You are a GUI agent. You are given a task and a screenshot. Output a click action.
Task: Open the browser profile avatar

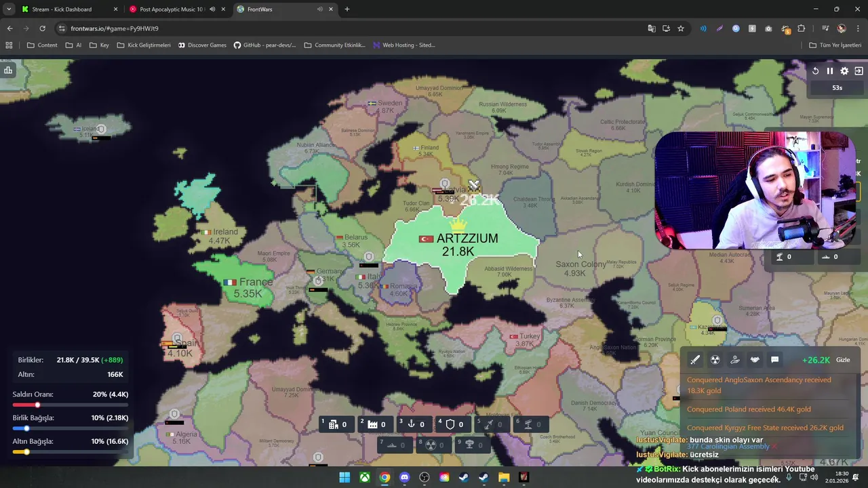(842, 28)
